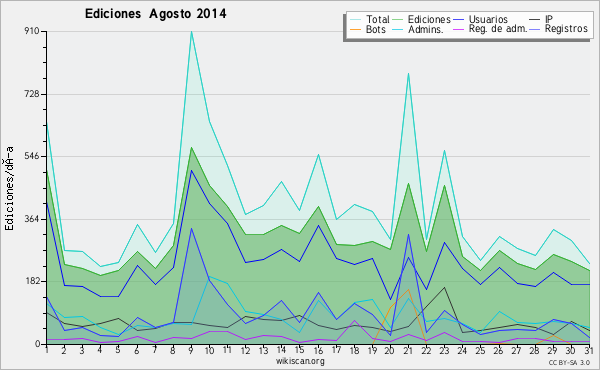Screen dimensions: 600x370
Task: Click the 'Registros' legend label
Action: point(566,29)
